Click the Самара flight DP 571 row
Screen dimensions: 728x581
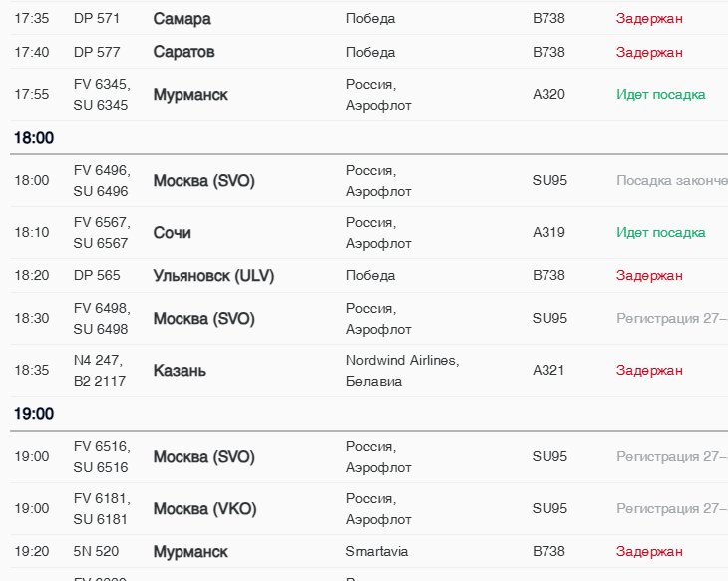click(182, 19)
